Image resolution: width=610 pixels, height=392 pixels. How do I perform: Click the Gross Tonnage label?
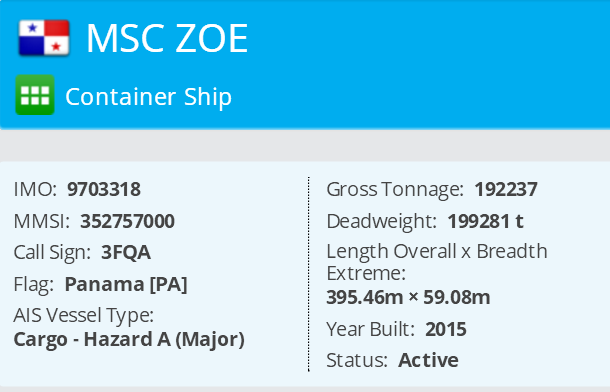pyautogui.click(x=395, y=189)
